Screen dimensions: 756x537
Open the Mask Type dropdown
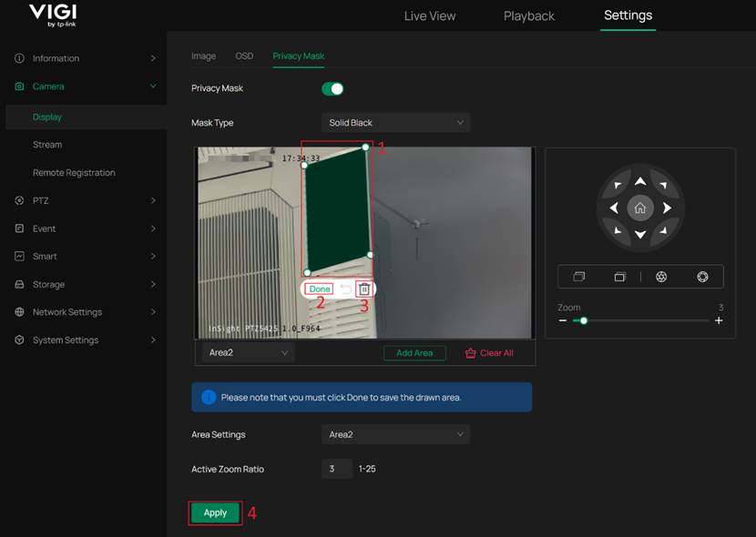pyautogui.click(x=395, y=123)
